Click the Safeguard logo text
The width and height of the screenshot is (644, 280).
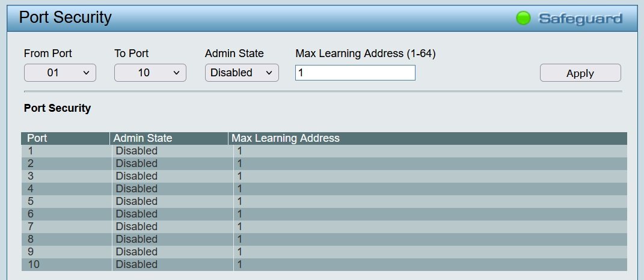click(x=580, y=19)
